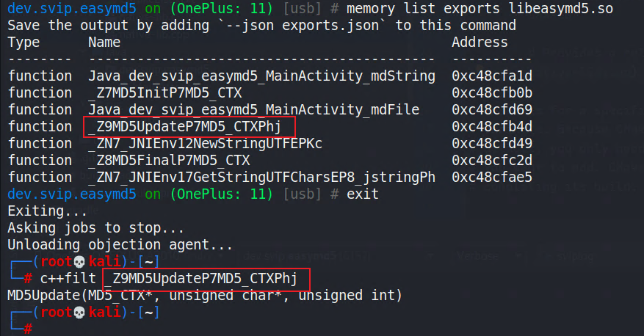Click the red hash symbol before c++filt
The width and height of the screenshot is (644, 336).
27,279
